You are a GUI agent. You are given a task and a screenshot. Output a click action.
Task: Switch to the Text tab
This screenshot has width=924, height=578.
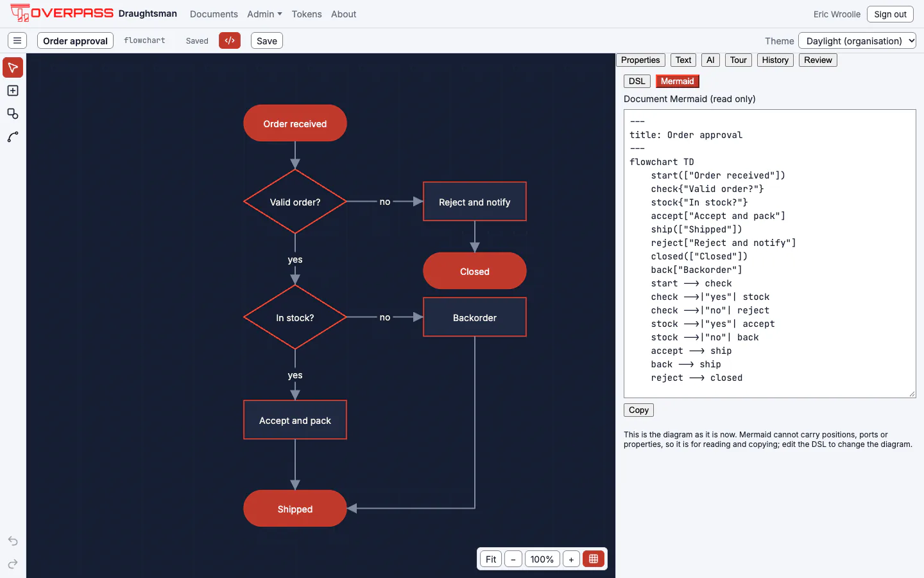tap(683, 60)
